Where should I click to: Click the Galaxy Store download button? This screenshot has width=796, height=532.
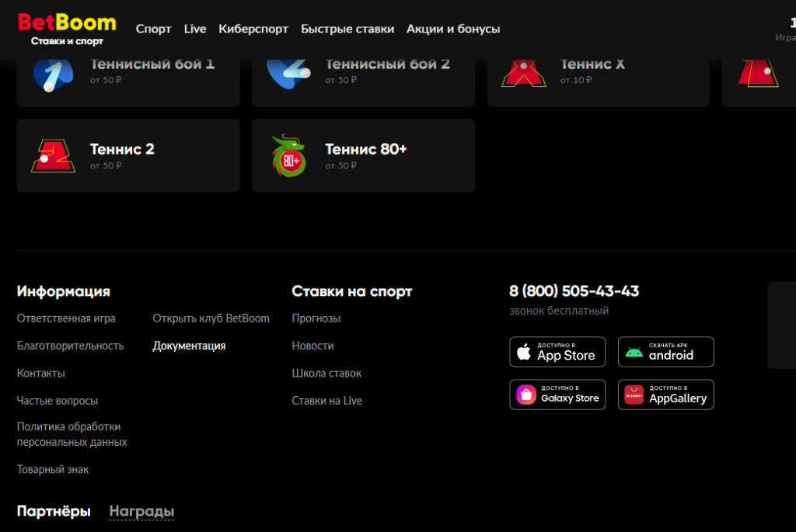click(557, 395)
